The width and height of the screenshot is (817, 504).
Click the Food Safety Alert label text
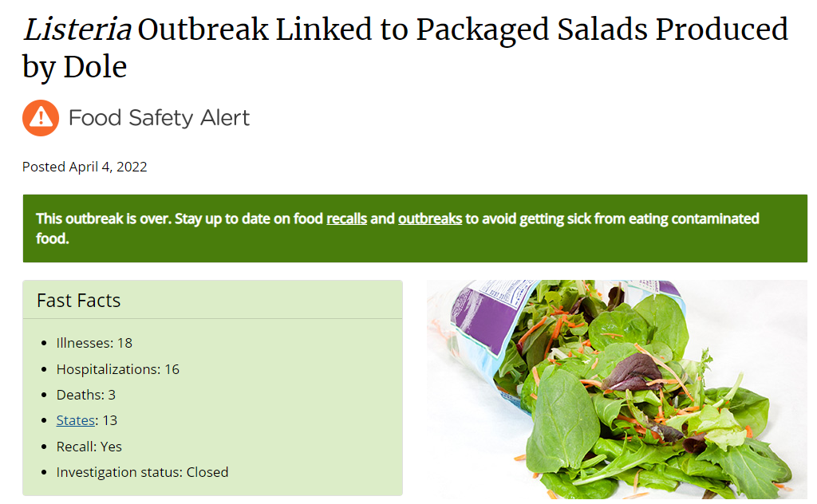click(x=159, y=118)
